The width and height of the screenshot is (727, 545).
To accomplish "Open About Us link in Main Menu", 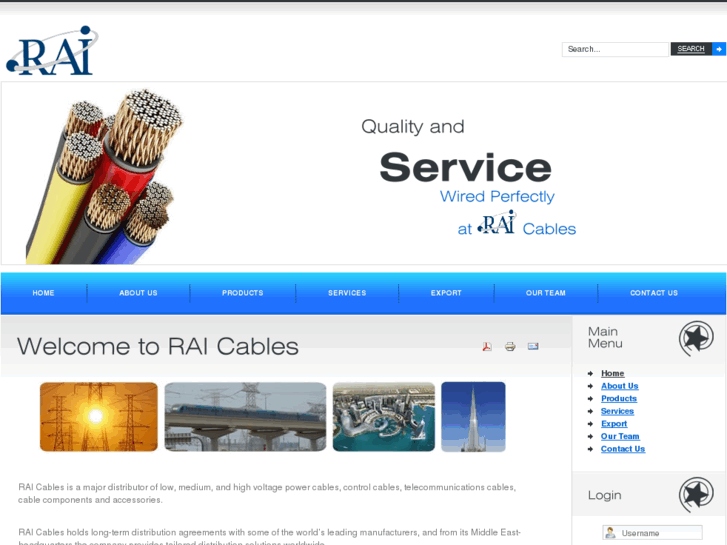I will click(619, 386).
